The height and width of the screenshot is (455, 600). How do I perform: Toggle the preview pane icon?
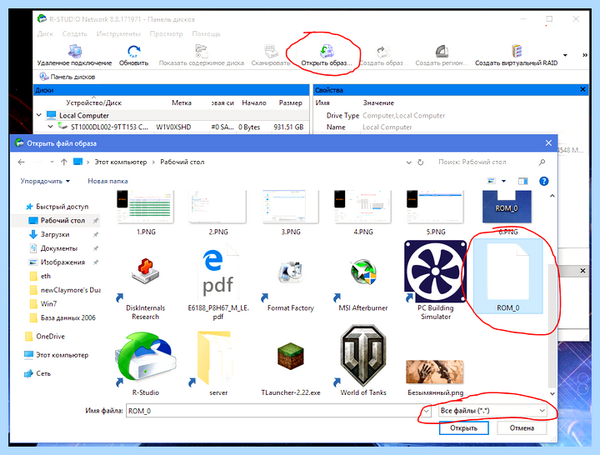click(523, 181)
